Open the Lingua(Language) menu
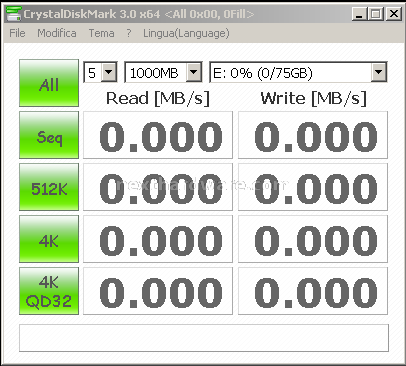Screen dimensions: 406x366 point(186,33)
